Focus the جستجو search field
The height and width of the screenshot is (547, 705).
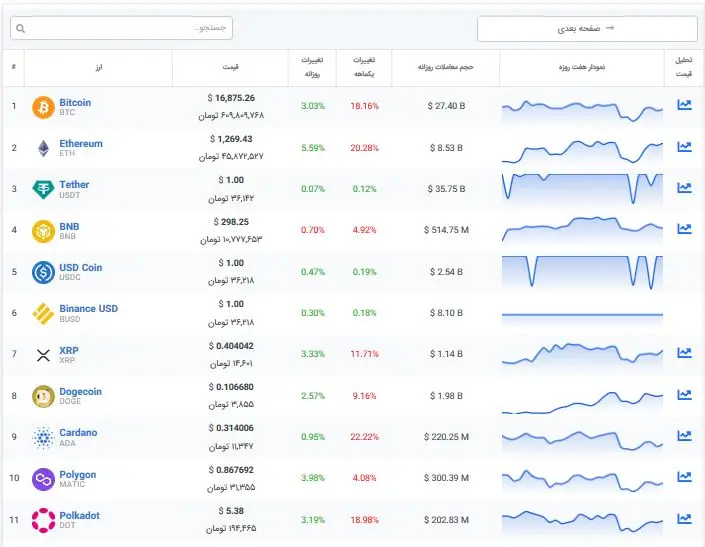click(x=121, y=28)
